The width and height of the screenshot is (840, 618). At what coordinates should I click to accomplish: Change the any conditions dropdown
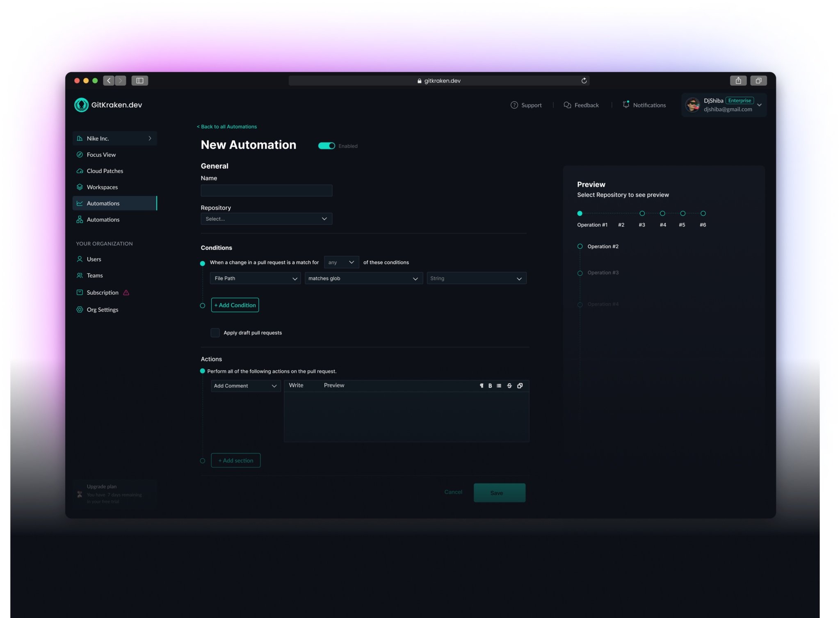pyautogui.click(x=341, y=262)
